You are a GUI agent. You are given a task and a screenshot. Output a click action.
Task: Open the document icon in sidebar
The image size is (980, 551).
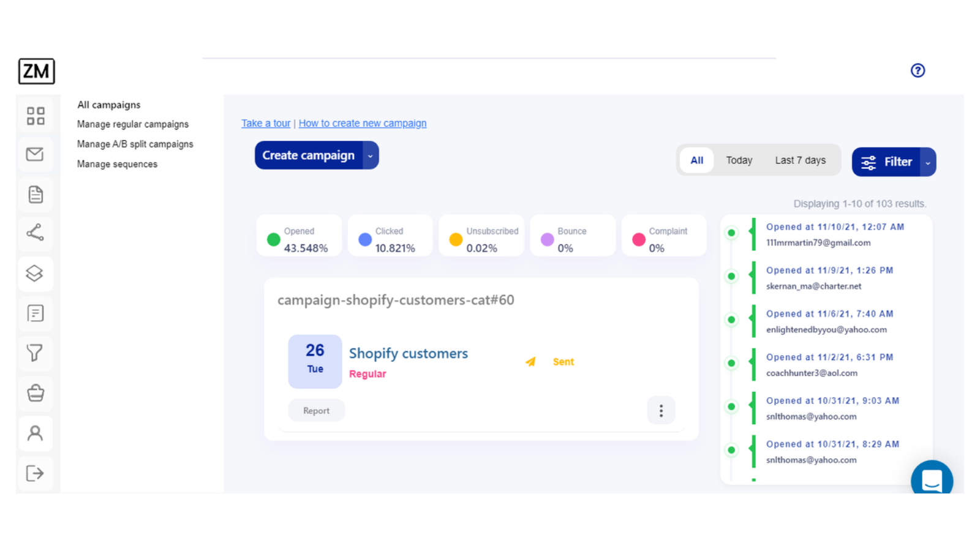[36, 195]
